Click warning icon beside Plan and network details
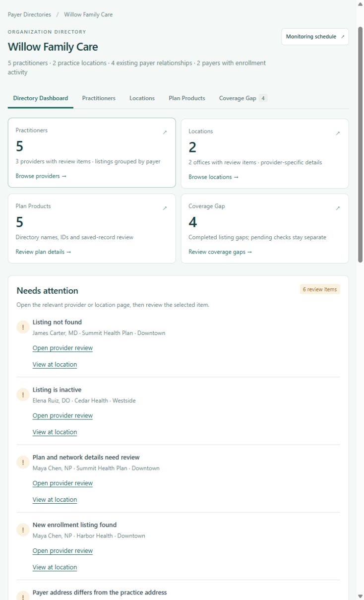 [23, 462]
